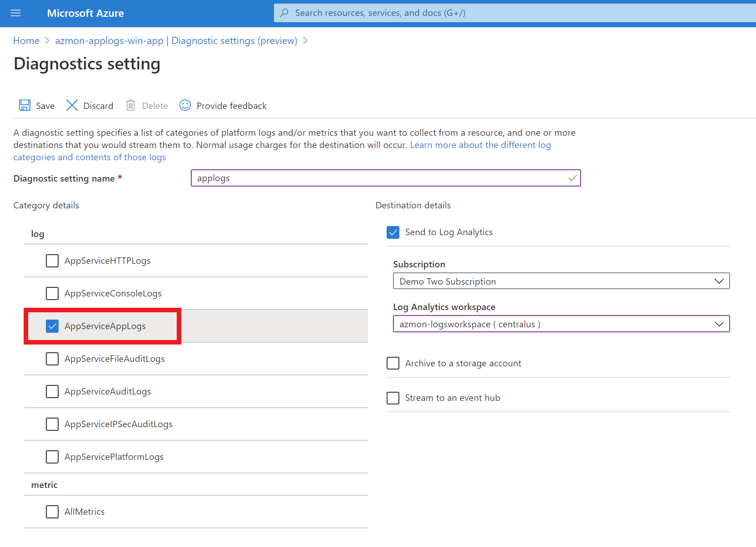Click the Delete trash icon
Viewport: 756px width, 547px height.
click(x=130, y=105)
